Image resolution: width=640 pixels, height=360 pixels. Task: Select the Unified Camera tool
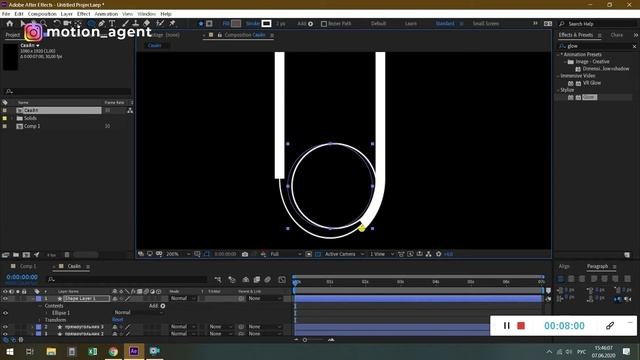[x=67, y=24]
